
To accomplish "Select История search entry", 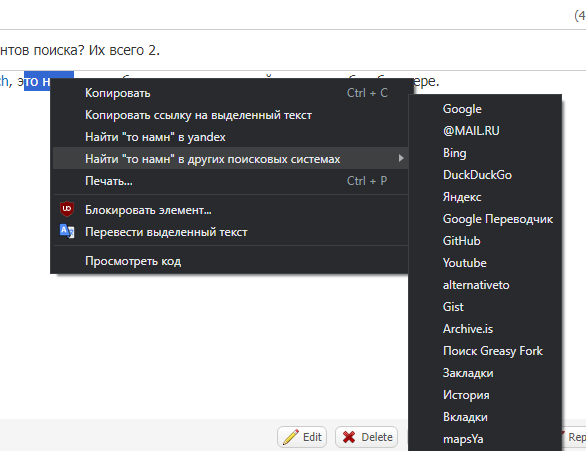I will (485, 395).
